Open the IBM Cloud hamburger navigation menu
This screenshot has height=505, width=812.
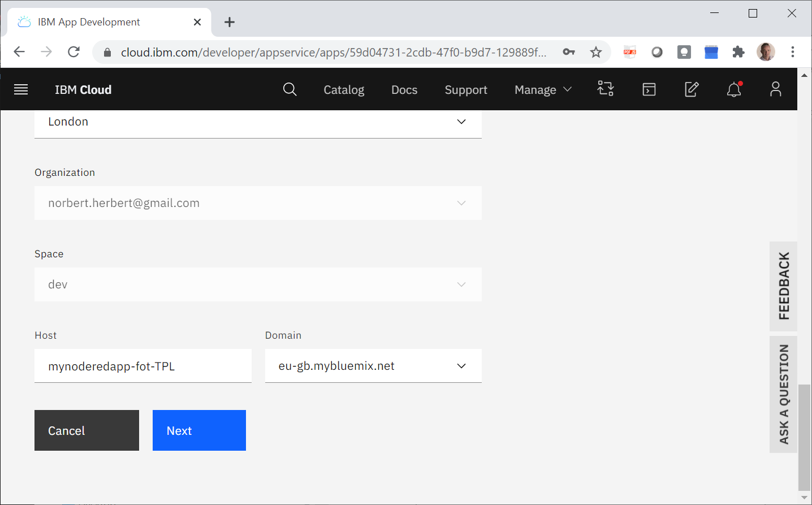[x=21, y=89]
